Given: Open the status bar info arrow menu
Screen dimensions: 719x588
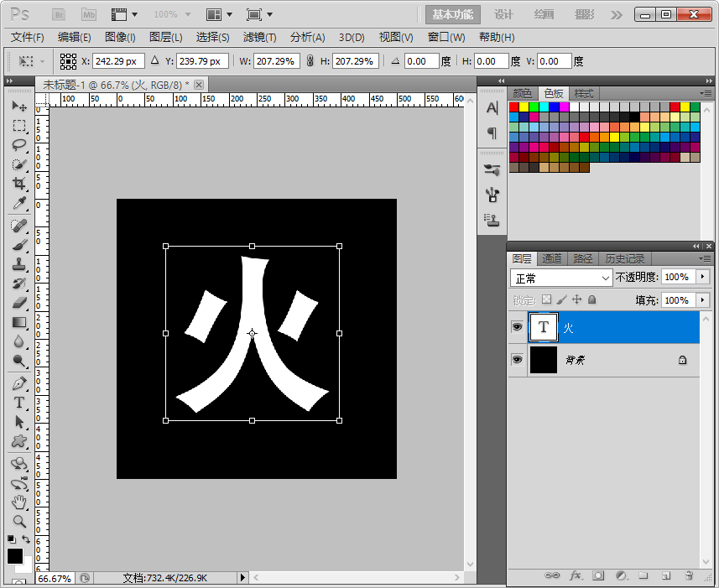Looking at the screenshot, I should click(x=243, y=578).
